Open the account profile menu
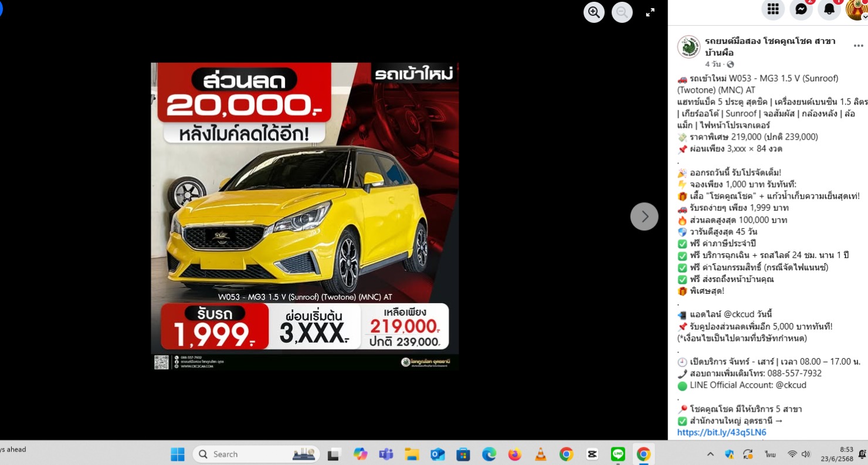 coord(857,9)
